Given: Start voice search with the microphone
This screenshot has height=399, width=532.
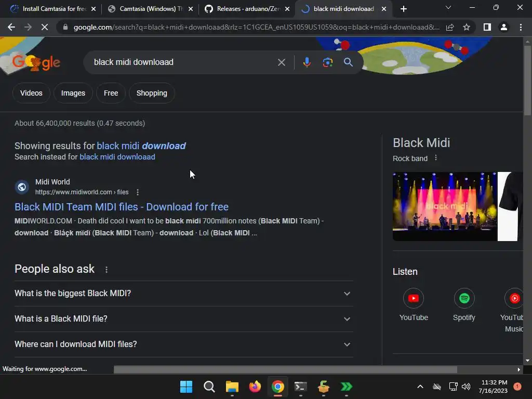Looking at the screenshot, I should (x=307, y=62).
